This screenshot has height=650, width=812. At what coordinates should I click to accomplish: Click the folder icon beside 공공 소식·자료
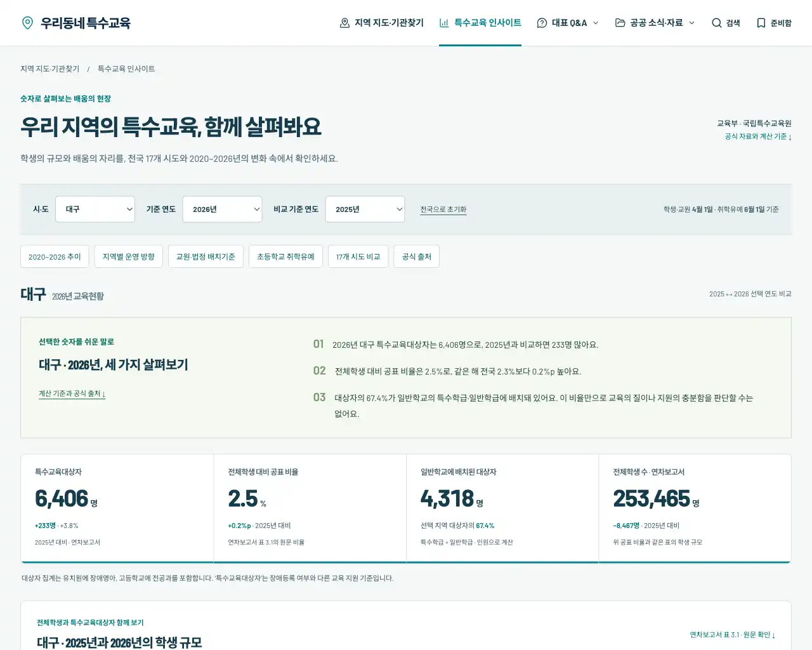coord(620,23)
